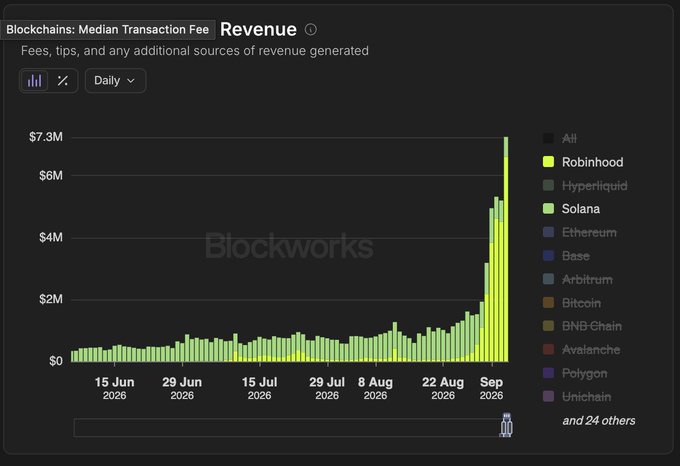The width and height of the screenshot is (680, 466).
Task: Enable the Arbitrum series in legend
Action: (578, 279)
